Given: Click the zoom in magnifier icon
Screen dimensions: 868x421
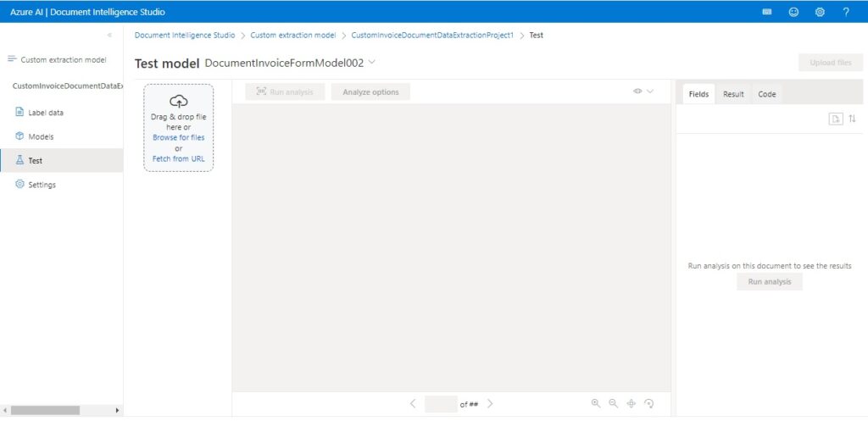Looking at the screenshot, I should pos(596,403).
